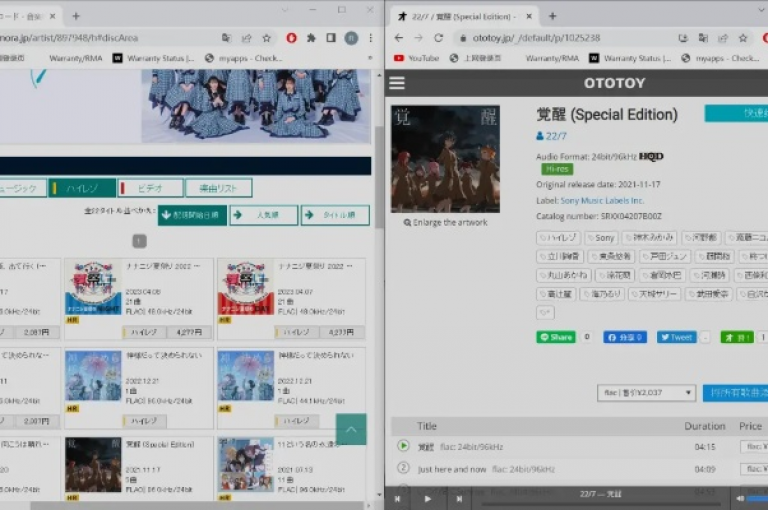Sort by 配信開始日順 on mora

point(192,215)
